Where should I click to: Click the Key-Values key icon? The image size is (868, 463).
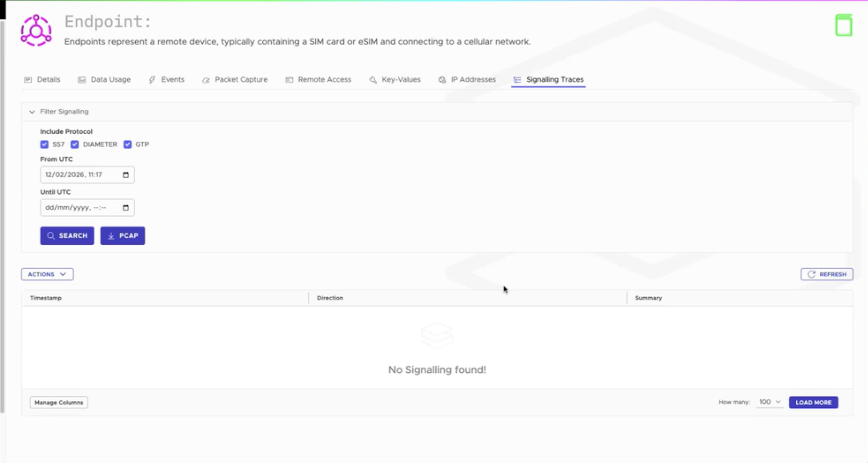pos(373,80)
